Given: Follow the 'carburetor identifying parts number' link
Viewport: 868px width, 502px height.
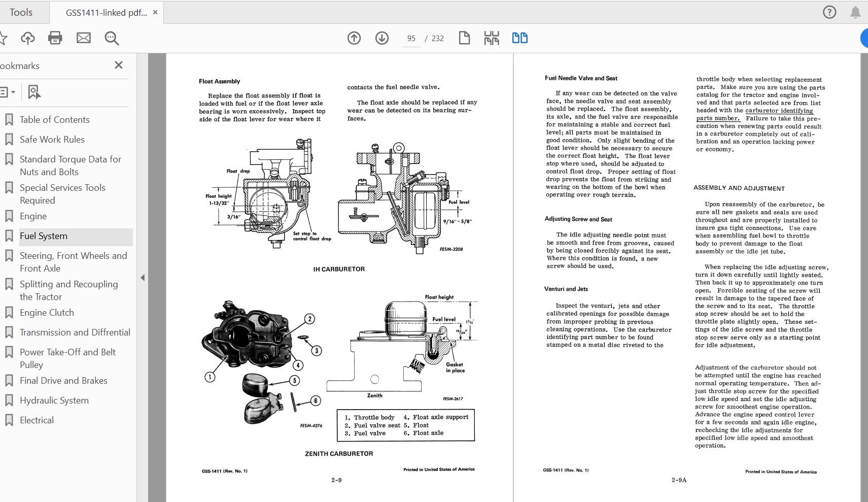Looking at the screenshot, I should click(x=754, y=114).
